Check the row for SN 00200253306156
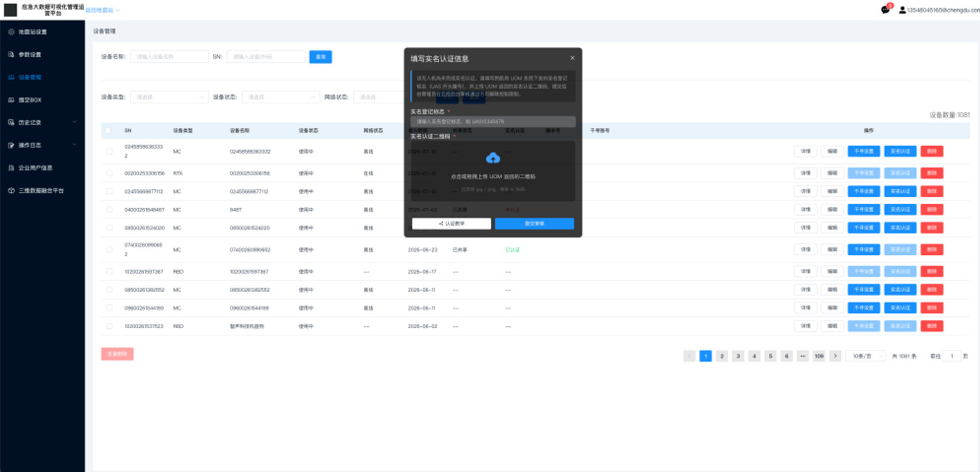The width and height of the screenshot is (980, 472). [x=109, y=173]
